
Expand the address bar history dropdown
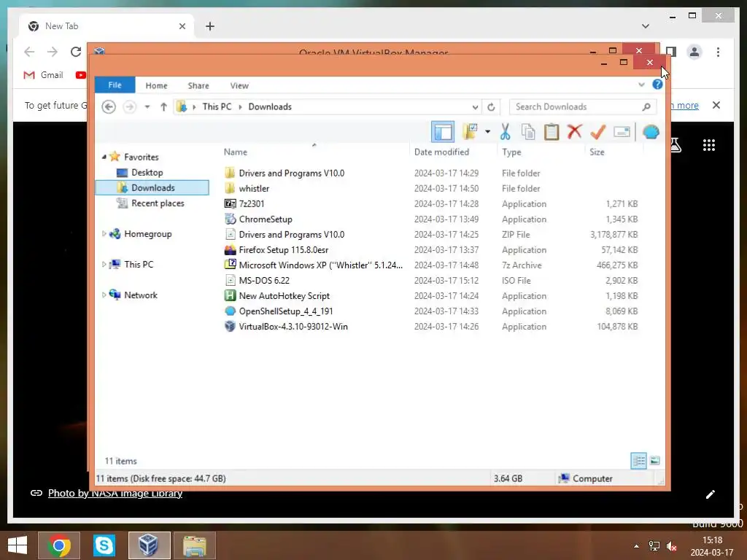(x=475, y=106)
